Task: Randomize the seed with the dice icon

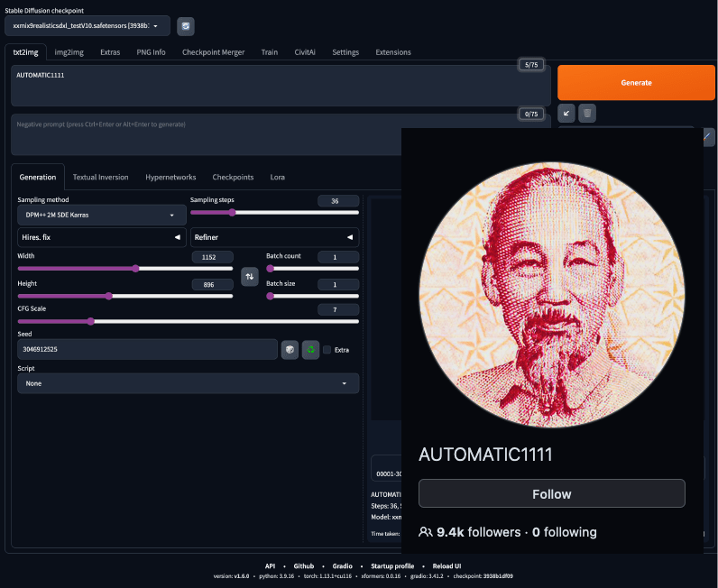Action: point(290,350)
